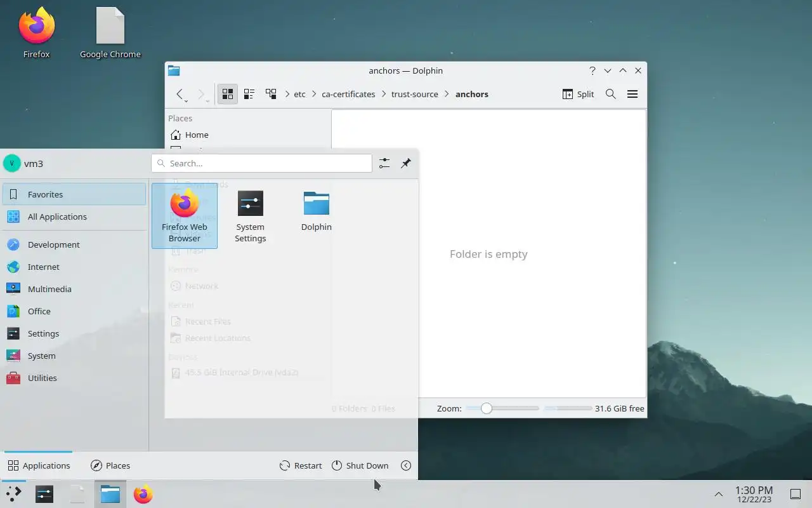The height and width of the screenshot is (508, 812).
Task: Open the Settings category in launcher
Action: [x=74, y=333]
